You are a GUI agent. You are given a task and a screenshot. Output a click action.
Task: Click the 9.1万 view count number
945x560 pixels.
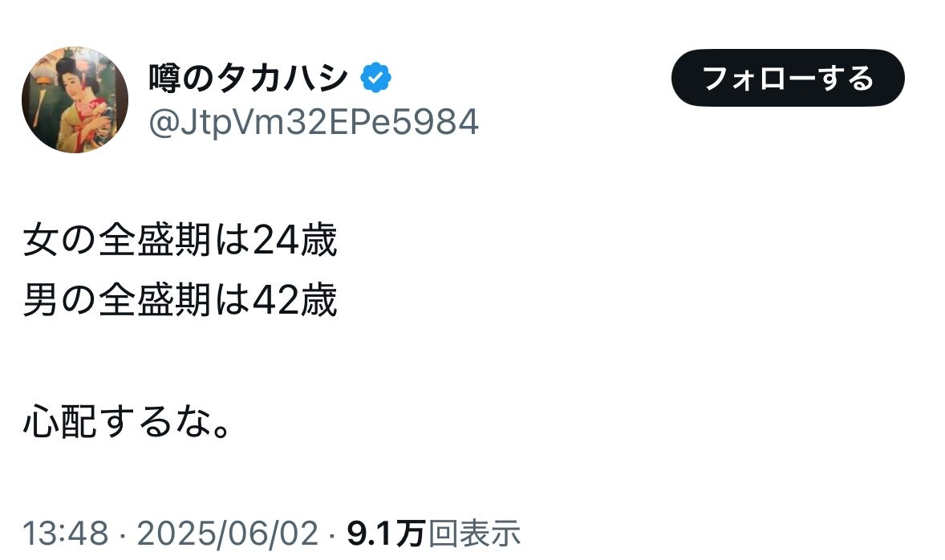point(387,534)
